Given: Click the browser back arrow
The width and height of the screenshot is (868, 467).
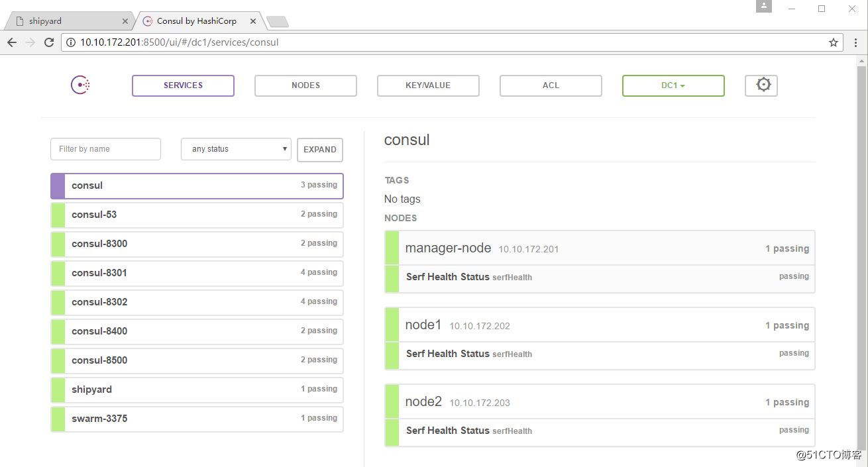Looking at the screenshot, I should [12, 42].
